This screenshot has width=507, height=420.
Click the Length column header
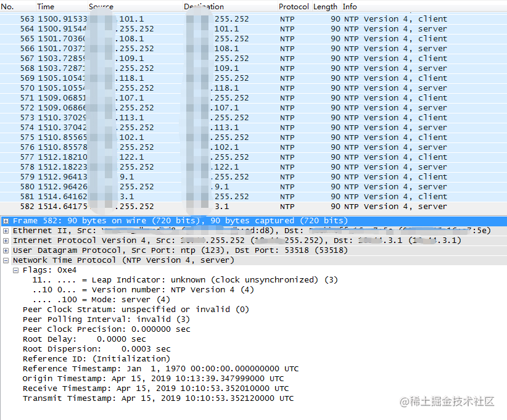tap(325, 7)
